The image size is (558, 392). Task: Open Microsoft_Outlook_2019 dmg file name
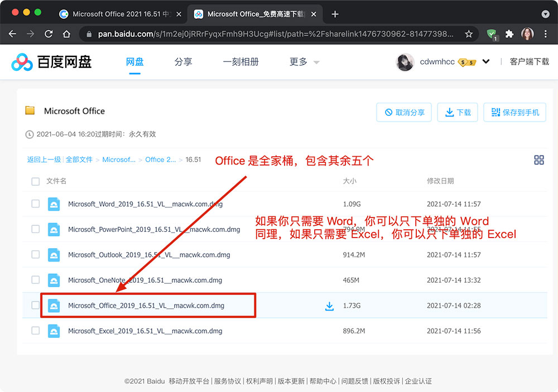tap(149, 255)
